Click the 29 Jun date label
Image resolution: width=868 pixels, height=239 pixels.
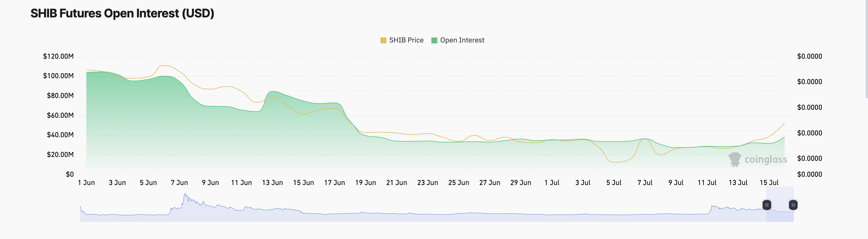click(521, 183)
